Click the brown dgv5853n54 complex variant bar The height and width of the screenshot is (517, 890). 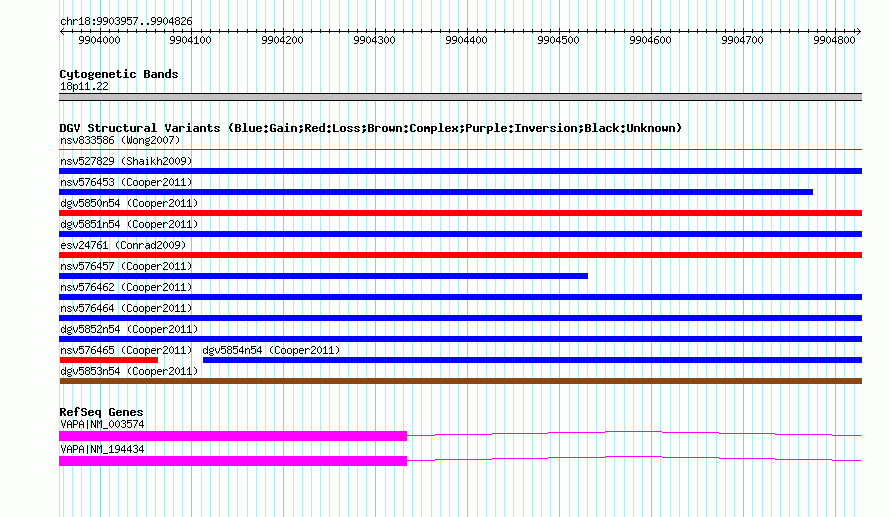tap(460, 381)
